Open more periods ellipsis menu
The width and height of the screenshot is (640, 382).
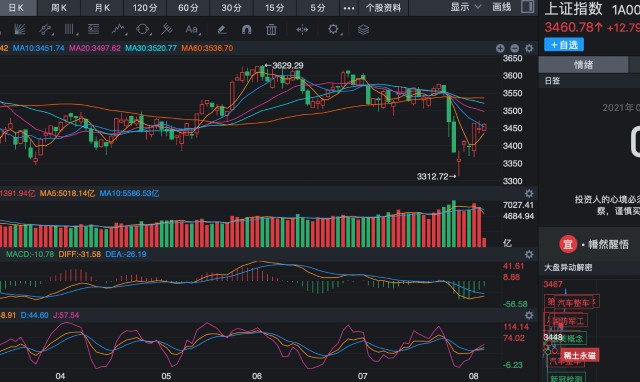point(349,8)
